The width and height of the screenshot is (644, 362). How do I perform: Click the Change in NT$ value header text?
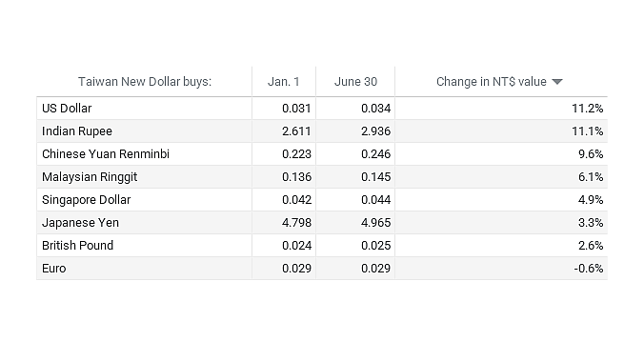tap(492, 82)
